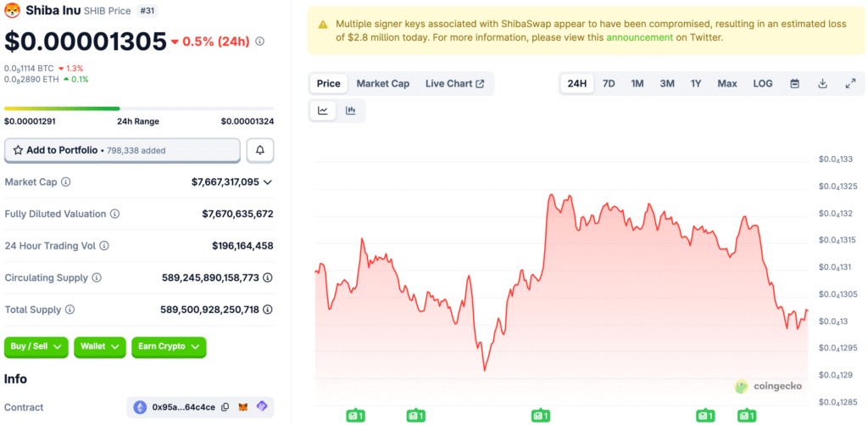Open the Buy / Sell dropdown
868x425 pixels.
(x=36, y=347)
